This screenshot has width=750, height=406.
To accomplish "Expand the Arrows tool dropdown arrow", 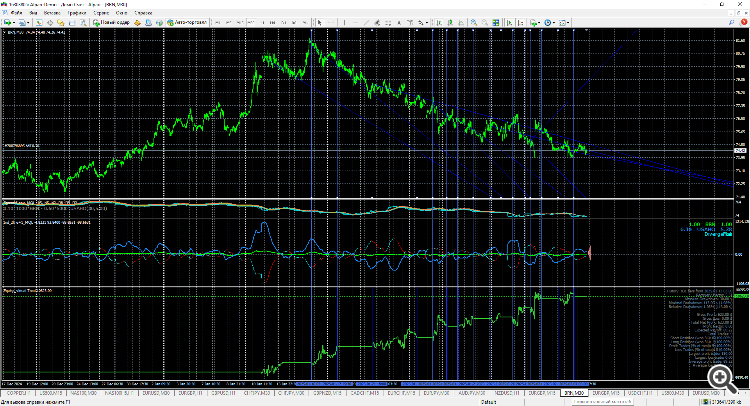I will [427, 22].
